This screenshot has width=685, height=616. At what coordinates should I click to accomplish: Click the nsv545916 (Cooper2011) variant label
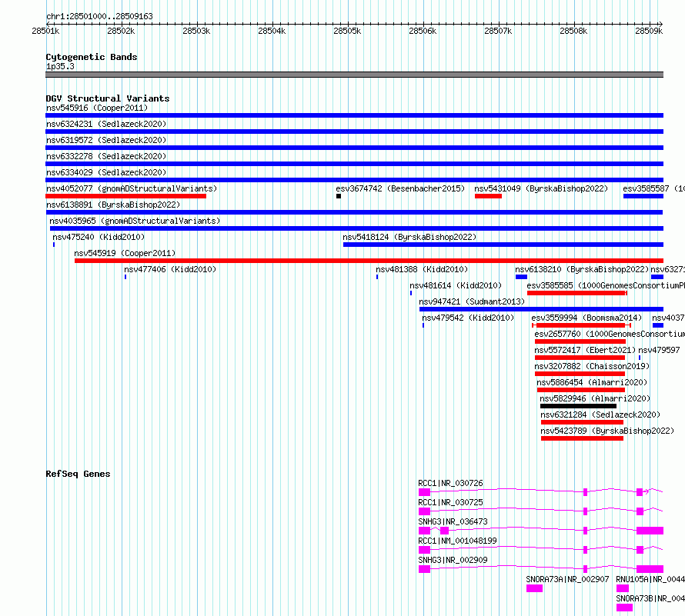tap(97, 108)
